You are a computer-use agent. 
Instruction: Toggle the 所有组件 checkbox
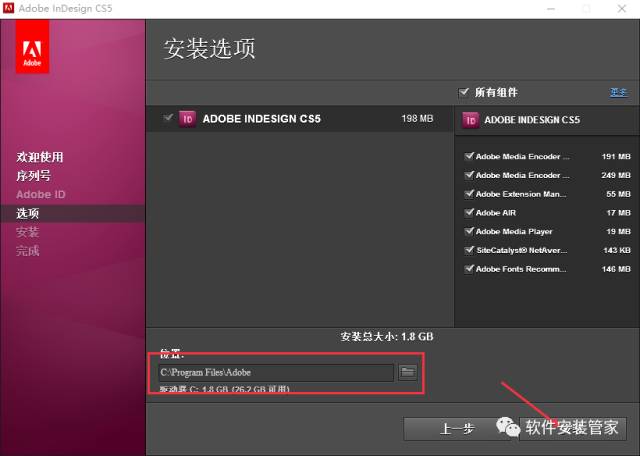464,92
